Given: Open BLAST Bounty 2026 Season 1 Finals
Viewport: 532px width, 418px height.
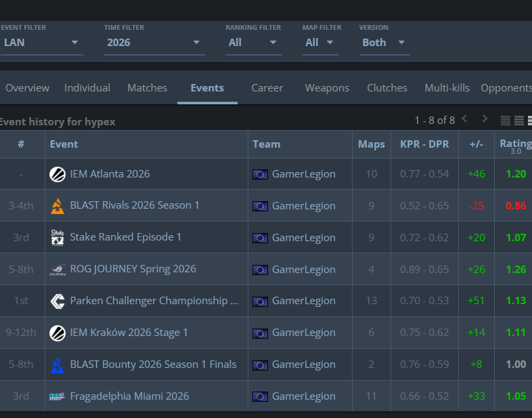Looking at the screenshot, I should pyautogui.click(x=153, y=364).
